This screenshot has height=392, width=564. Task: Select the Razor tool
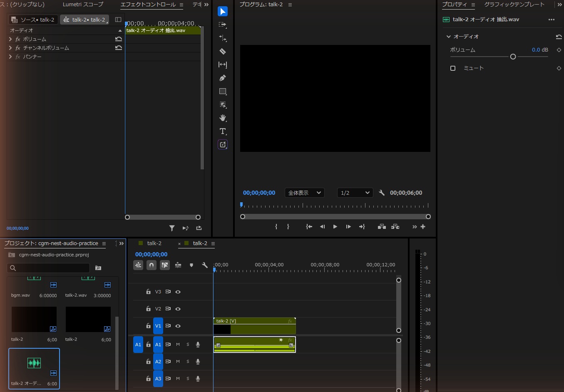(x=223, y=52)
